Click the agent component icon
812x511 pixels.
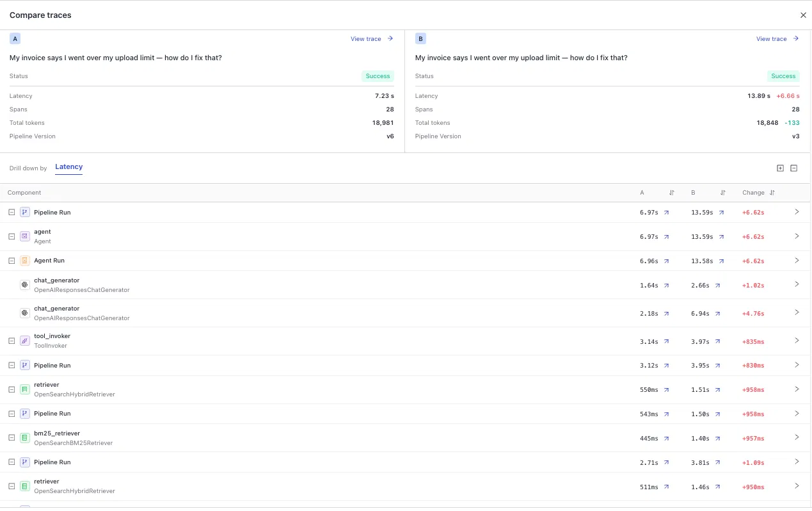25,236
